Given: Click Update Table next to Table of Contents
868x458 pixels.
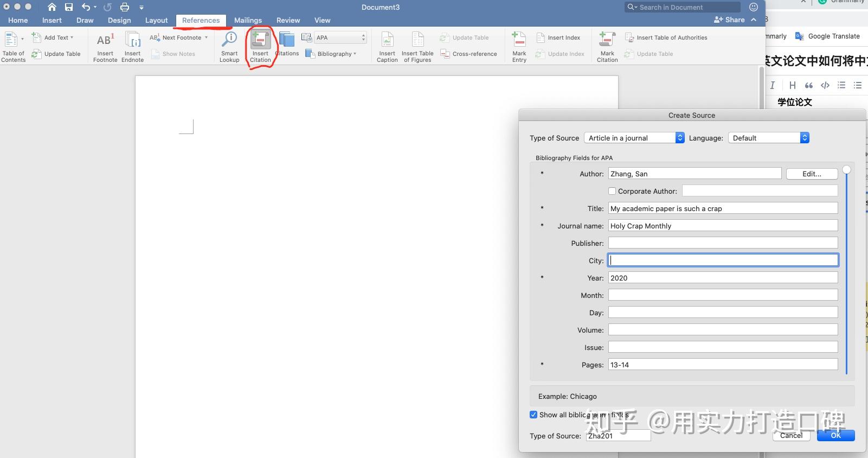Looking at the screenshot, I should pos(56,54).
